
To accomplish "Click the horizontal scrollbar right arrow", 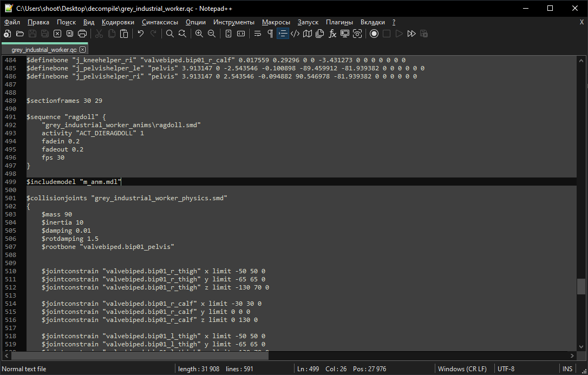I will 572,356.
